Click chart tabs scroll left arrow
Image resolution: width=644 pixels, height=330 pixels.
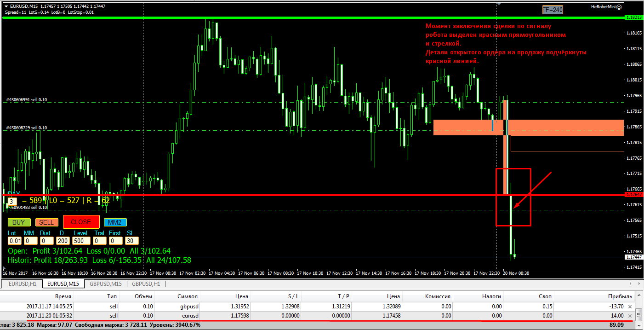click(630, 284)
